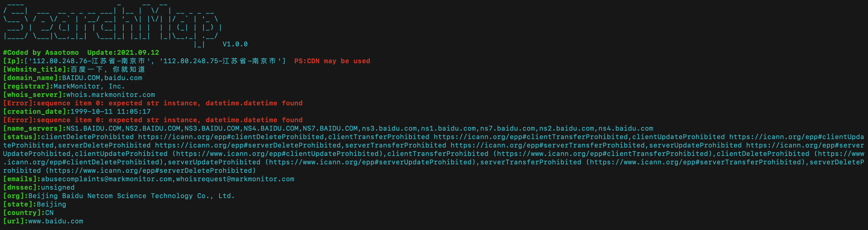Screen dimensions: 868x230
Task: Click the Beijing Baidu Netcom organization text
Action: click(131, 196)
